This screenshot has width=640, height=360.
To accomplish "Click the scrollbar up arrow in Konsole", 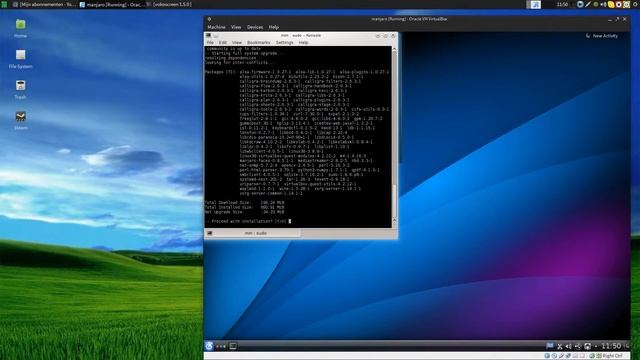I will click(394, 49).
